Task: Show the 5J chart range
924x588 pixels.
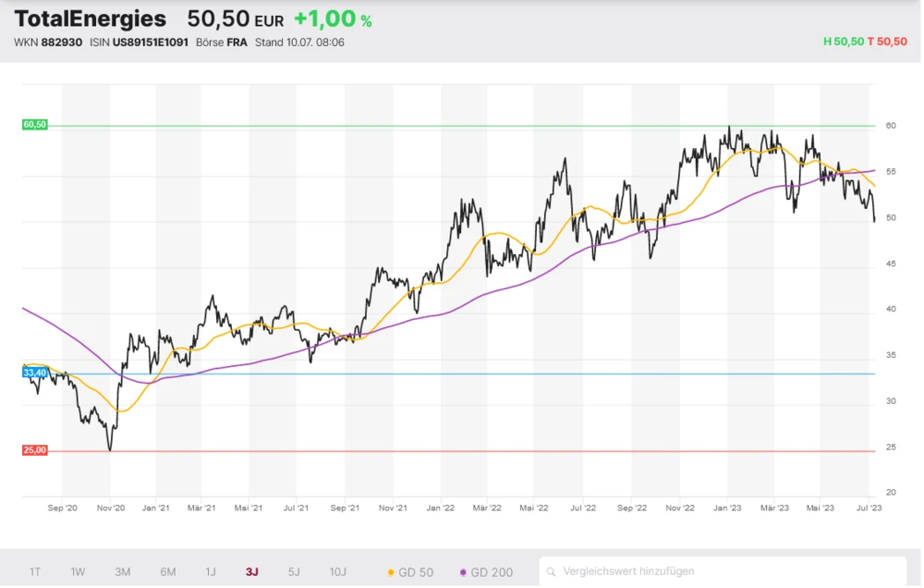Action: (294, 571)
